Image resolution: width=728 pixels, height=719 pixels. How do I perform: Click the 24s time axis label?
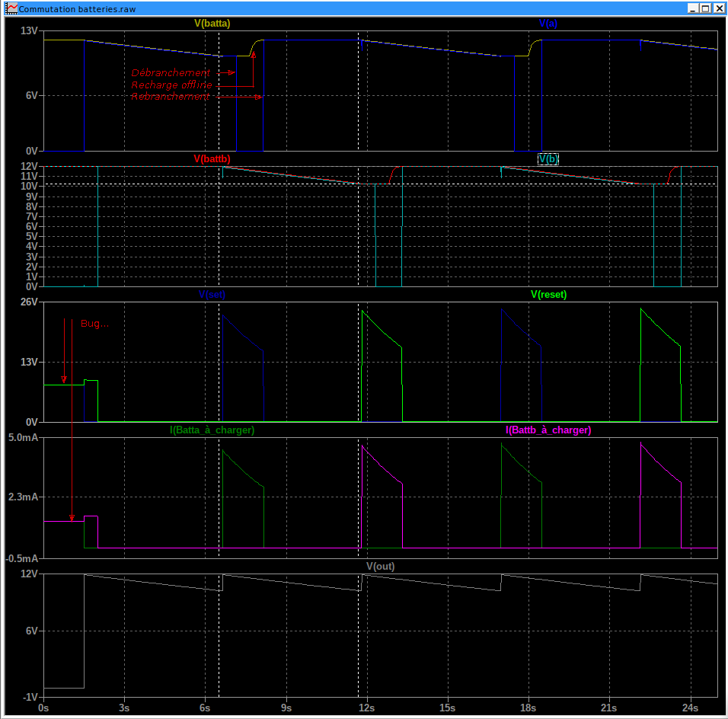[691, 708]
